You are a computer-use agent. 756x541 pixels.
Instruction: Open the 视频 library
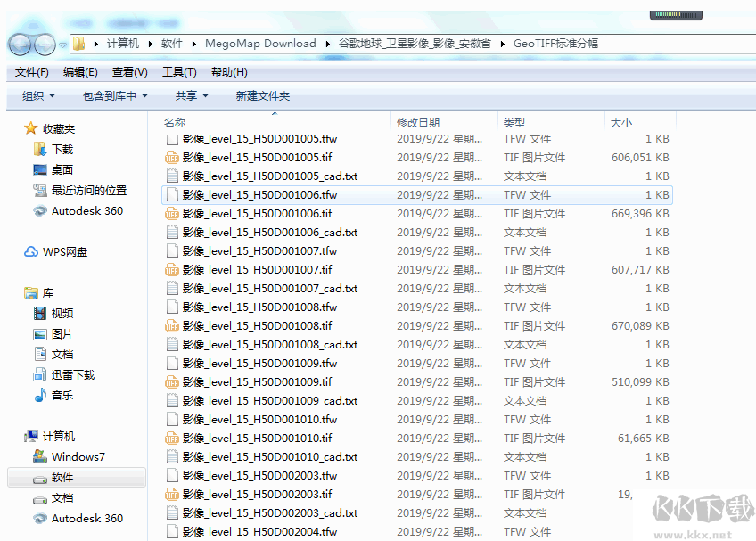53,314
